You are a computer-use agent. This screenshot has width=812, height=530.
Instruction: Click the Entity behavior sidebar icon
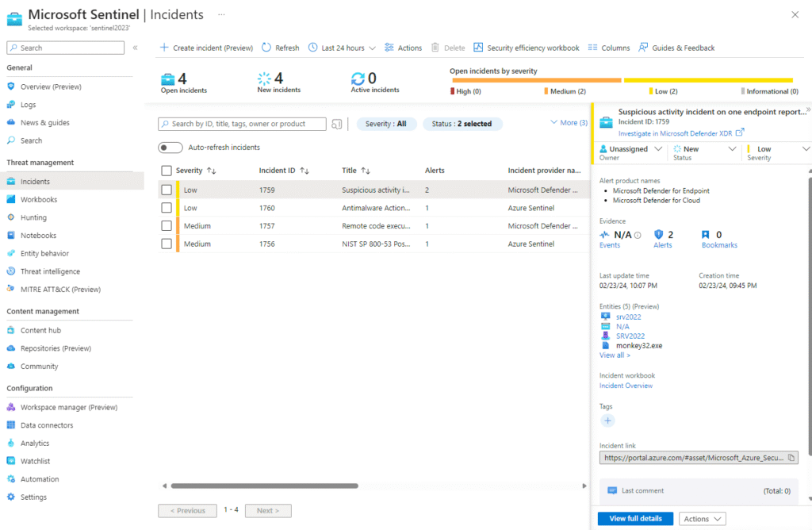point(11,253)
